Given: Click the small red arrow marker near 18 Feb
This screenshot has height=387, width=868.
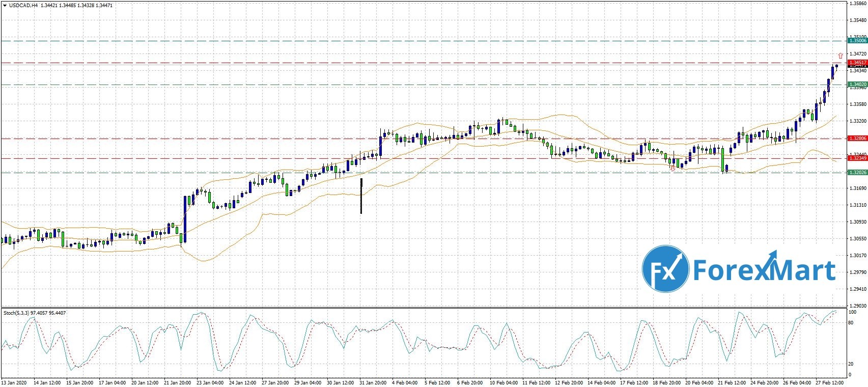Looking at the screenshot, I should click(x=673, y=168).
